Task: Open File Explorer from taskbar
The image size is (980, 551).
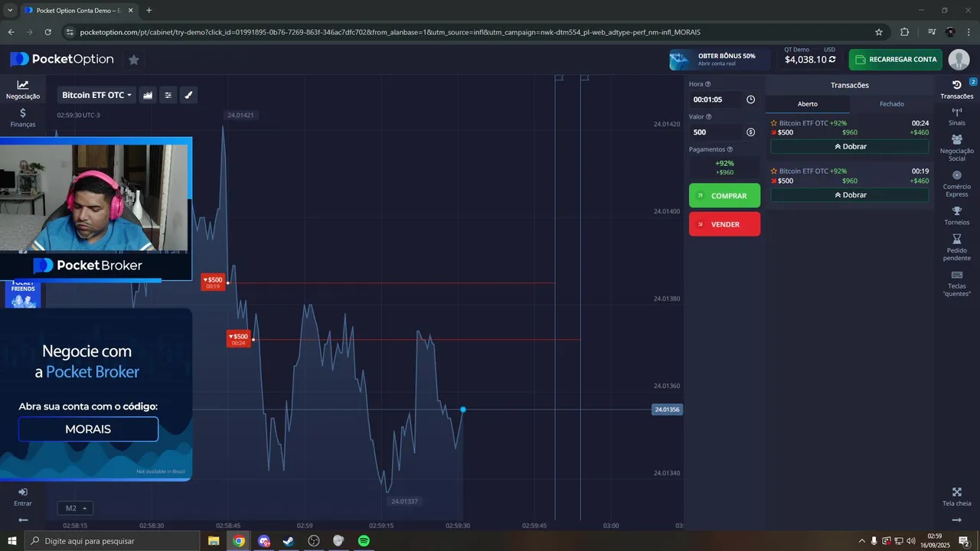Action: click(x=214, y=541)
